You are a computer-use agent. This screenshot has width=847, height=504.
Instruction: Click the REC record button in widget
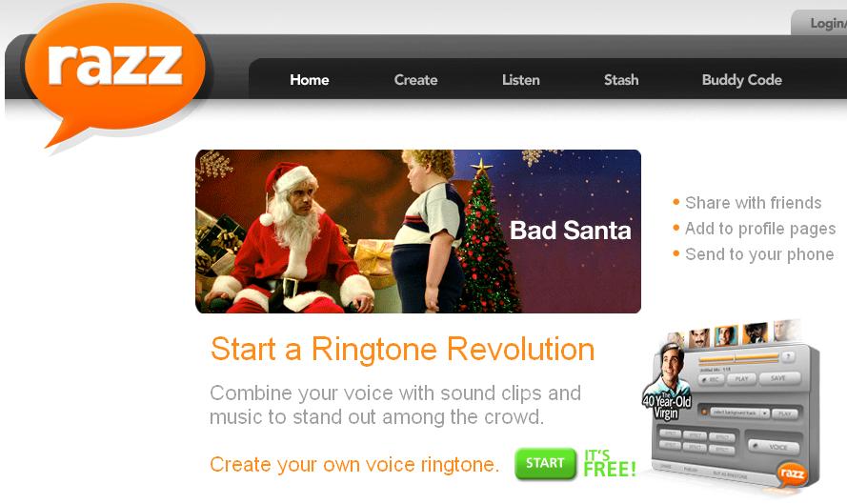[x=712, y=379]
